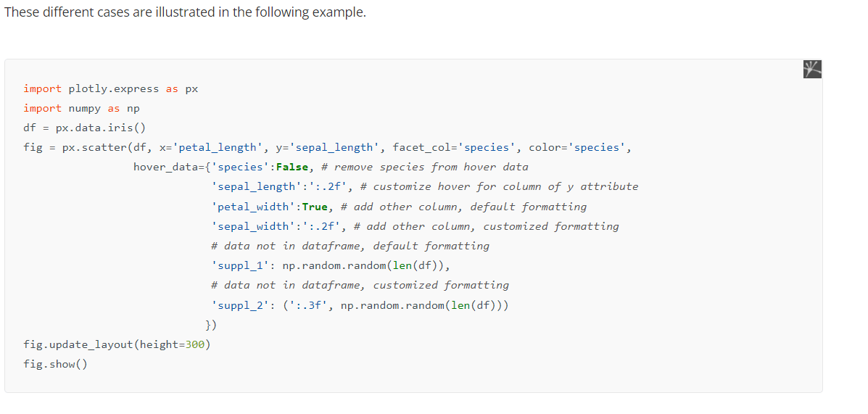Click '# remove species from hover data' comment
This screenshot has width=868, height=414.
click(425, 167)
